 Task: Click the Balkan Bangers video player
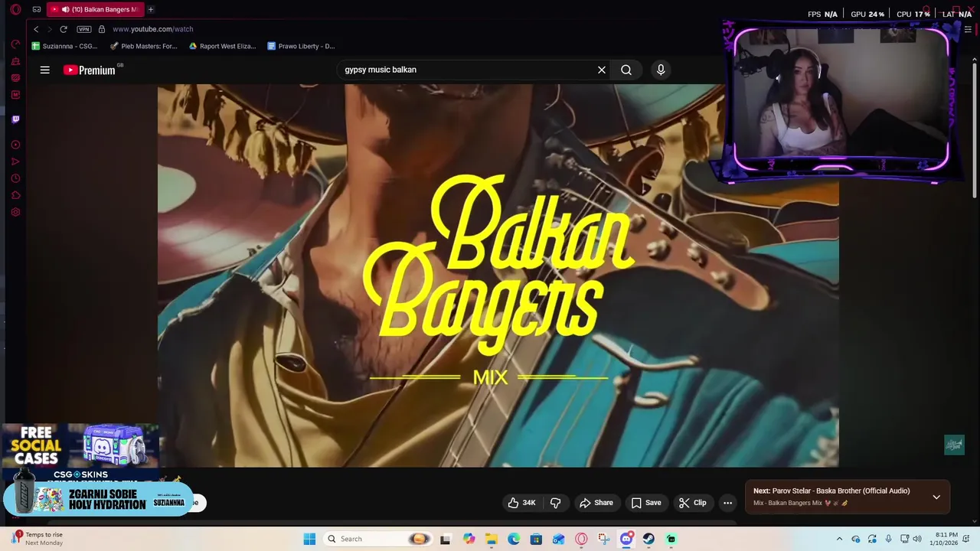(498, 275)
